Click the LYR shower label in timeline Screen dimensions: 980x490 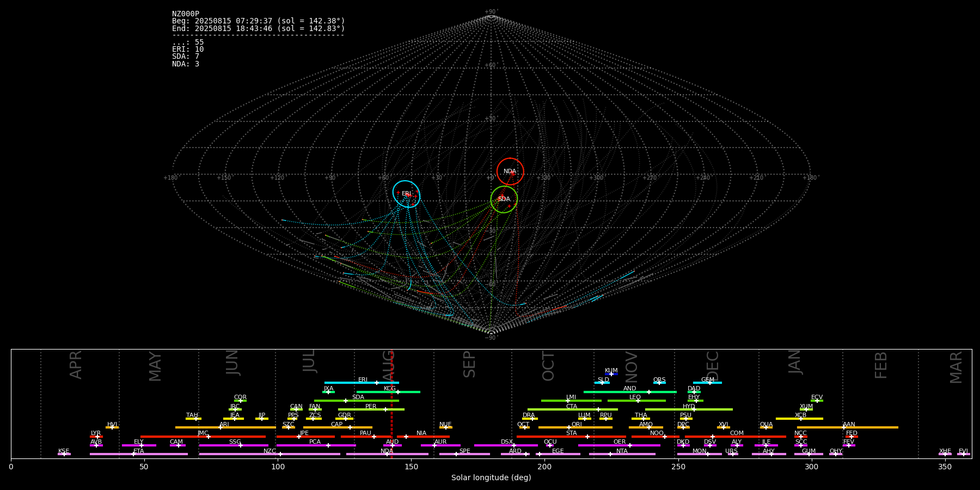tap(96, 433)
